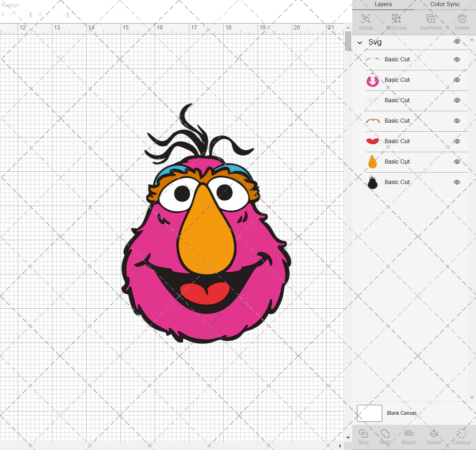Viewport: 476px width, 450px height.
Task: Hide the pink face Basic Cut layer
Action: [457, 80]
